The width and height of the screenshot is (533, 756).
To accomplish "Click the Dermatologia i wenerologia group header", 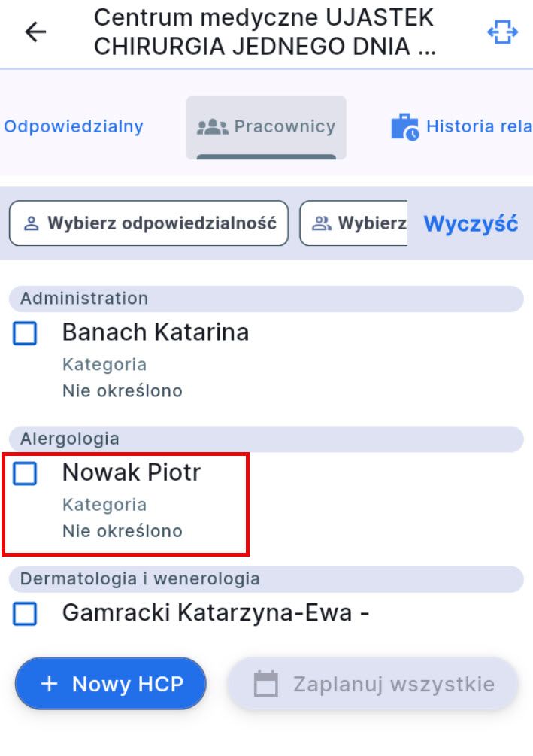I will coord(266,578).
